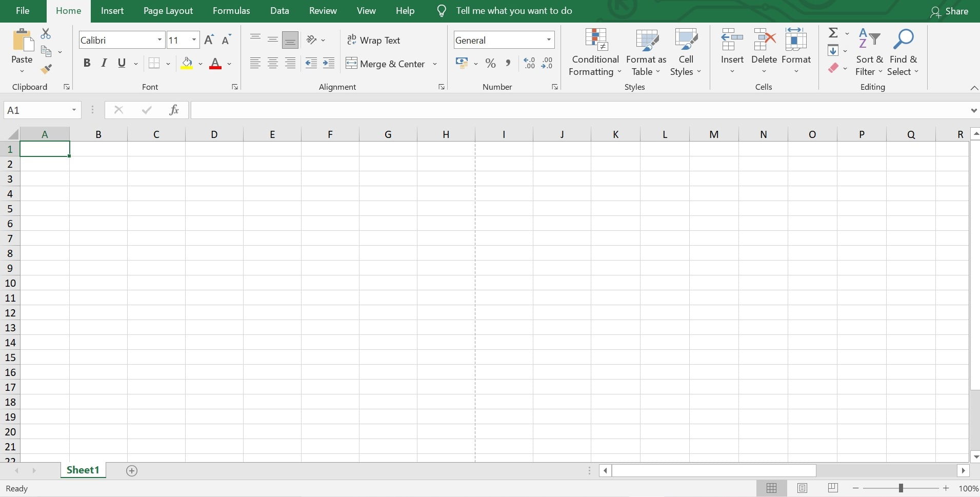Screen dimensions: 980x497
Task: Open Conditional Formatting options
Action: 595,51
